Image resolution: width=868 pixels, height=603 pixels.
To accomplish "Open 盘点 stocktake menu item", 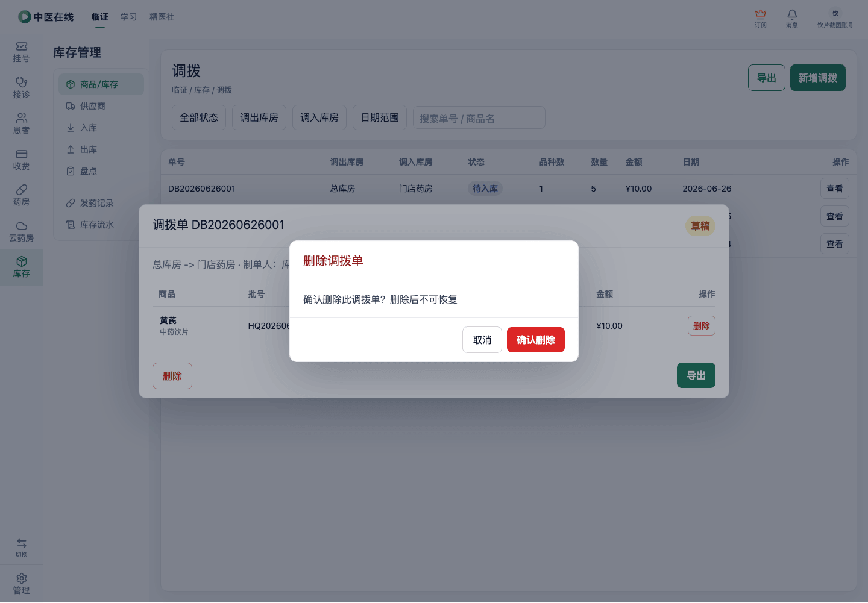I will [101, 171].
